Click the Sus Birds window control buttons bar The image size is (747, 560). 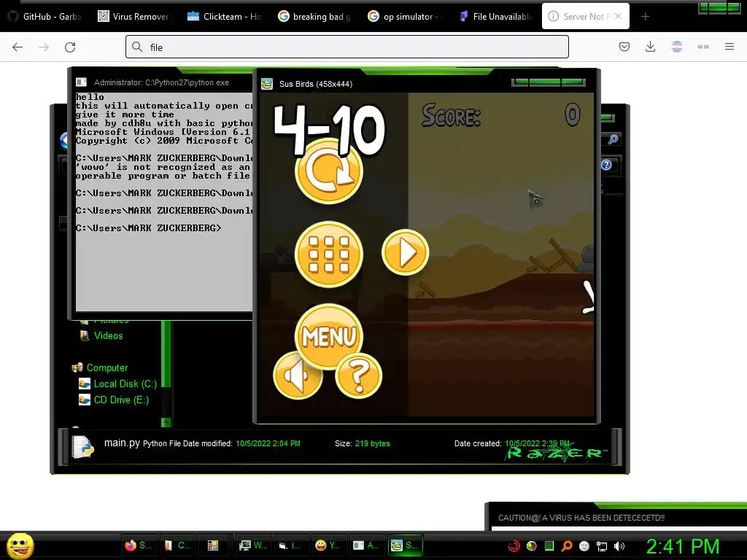click(549, 82)
